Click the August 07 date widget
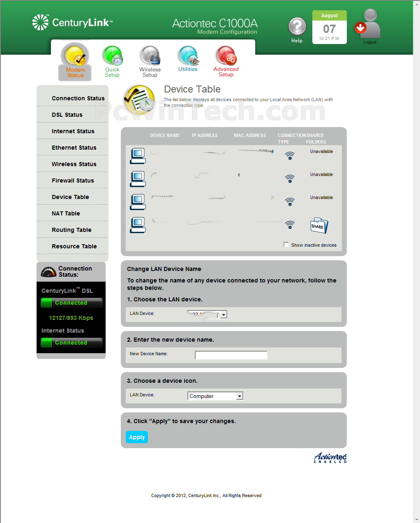The width and height of the screenshot is (420, 523). pyautogui.click(x=330, y=27)
